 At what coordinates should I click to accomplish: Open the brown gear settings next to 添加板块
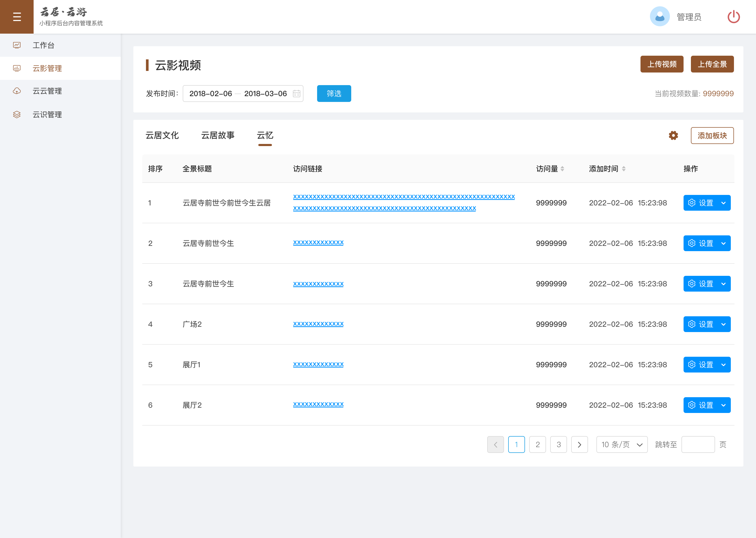(673, 136)
